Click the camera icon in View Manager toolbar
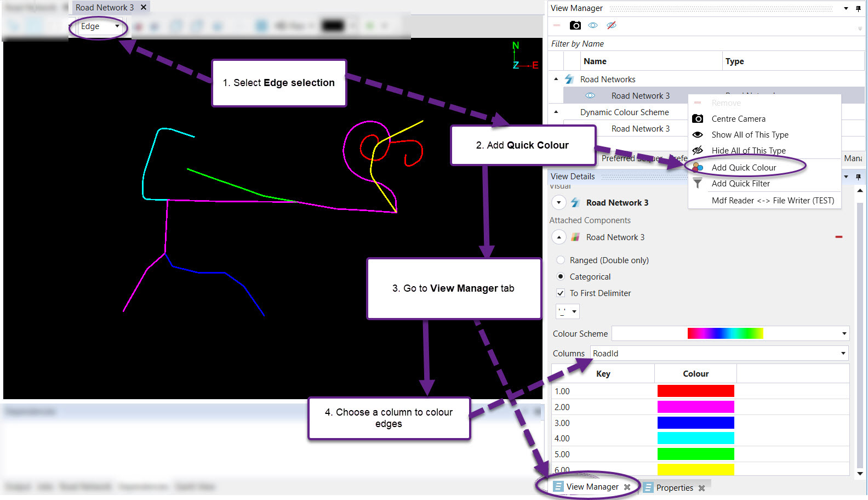868x500 pixels. coord(575,25)
